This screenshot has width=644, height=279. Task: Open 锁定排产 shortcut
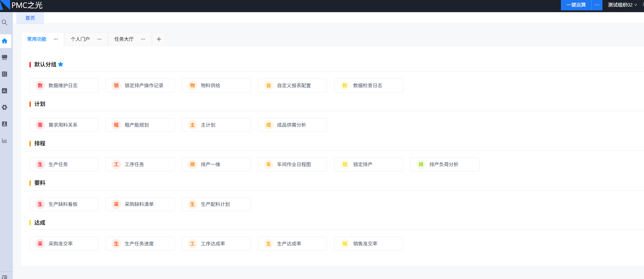pyautogui.click(x=369, y=164)
